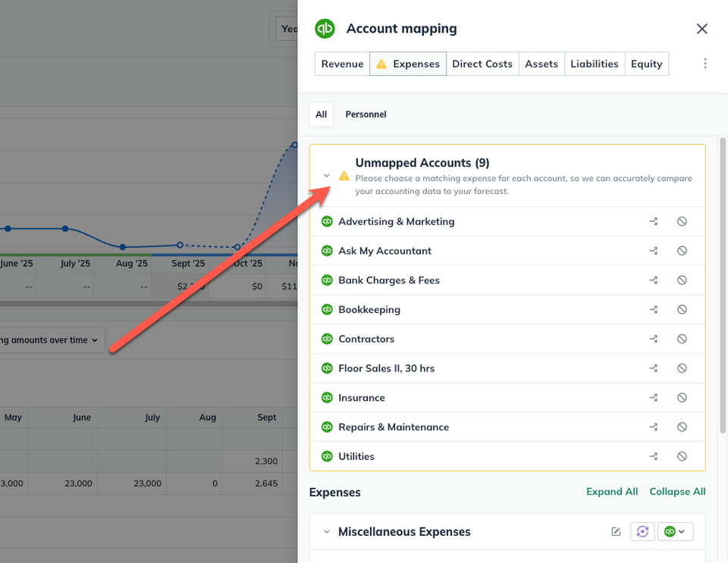The image size is (728, 563).
Task: Click the Expand All link
Action: [612, 492]
